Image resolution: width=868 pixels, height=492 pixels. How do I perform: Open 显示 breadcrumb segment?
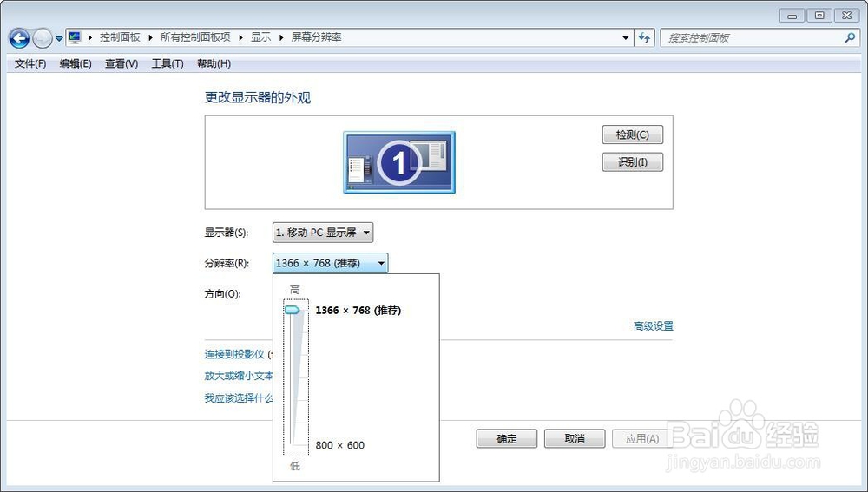tap(260, 37)
